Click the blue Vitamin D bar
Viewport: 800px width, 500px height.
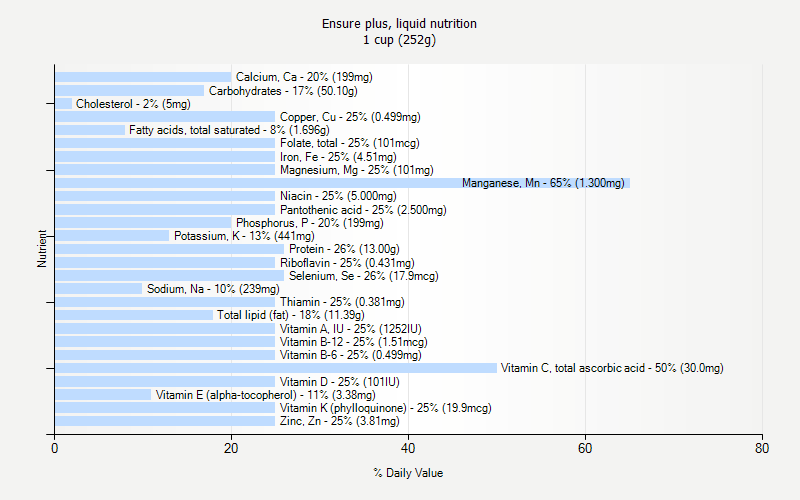[165, 382]
